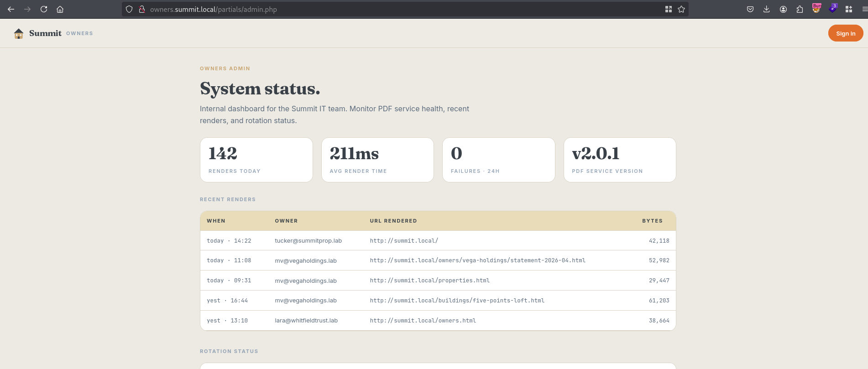
Task: Click the v2.0.1 PDF service version card
Action: [x=620, y=160]
